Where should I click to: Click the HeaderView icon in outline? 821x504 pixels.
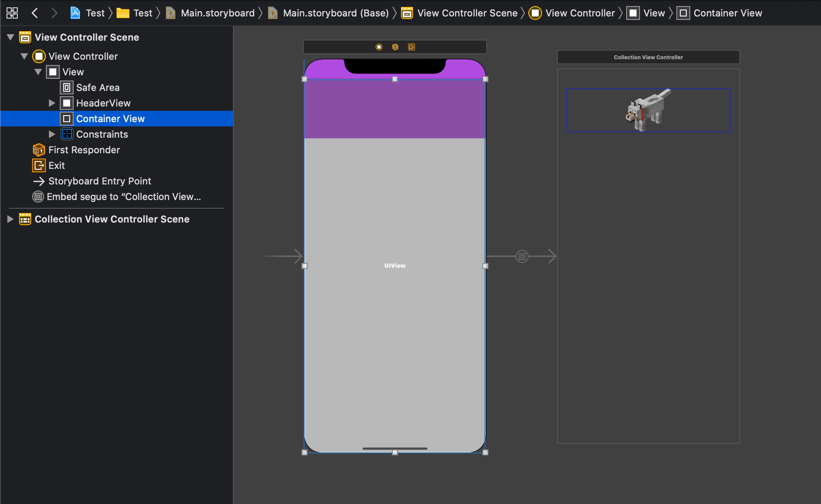coord(67,103)
